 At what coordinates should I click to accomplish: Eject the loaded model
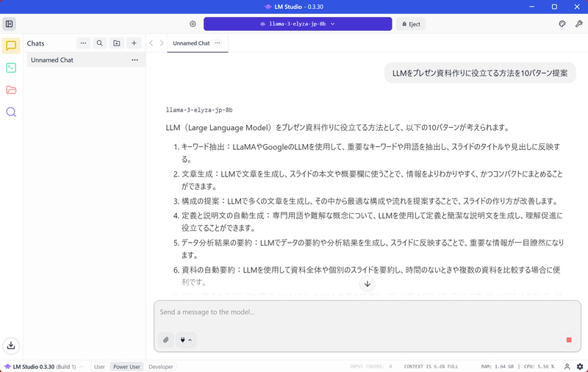411,24
